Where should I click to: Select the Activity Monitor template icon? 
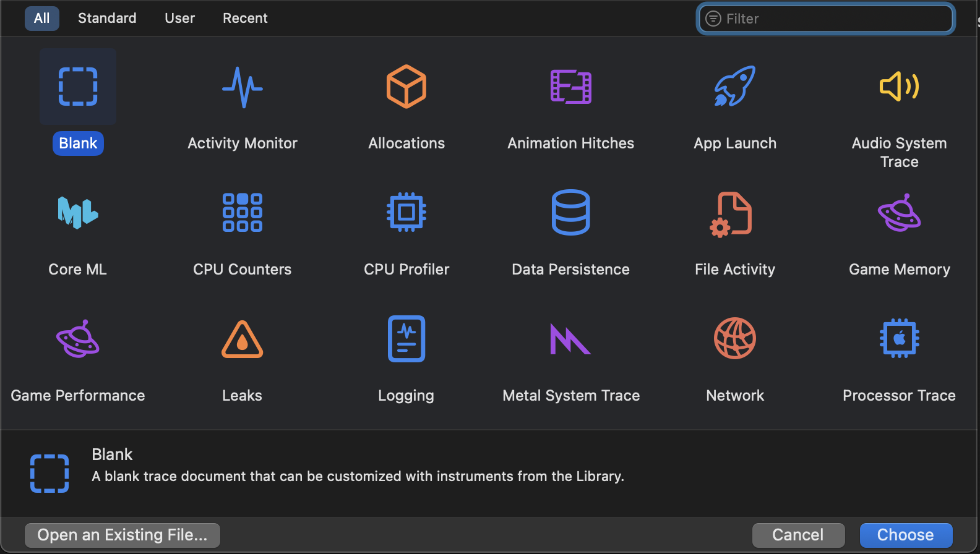[243, 87]
